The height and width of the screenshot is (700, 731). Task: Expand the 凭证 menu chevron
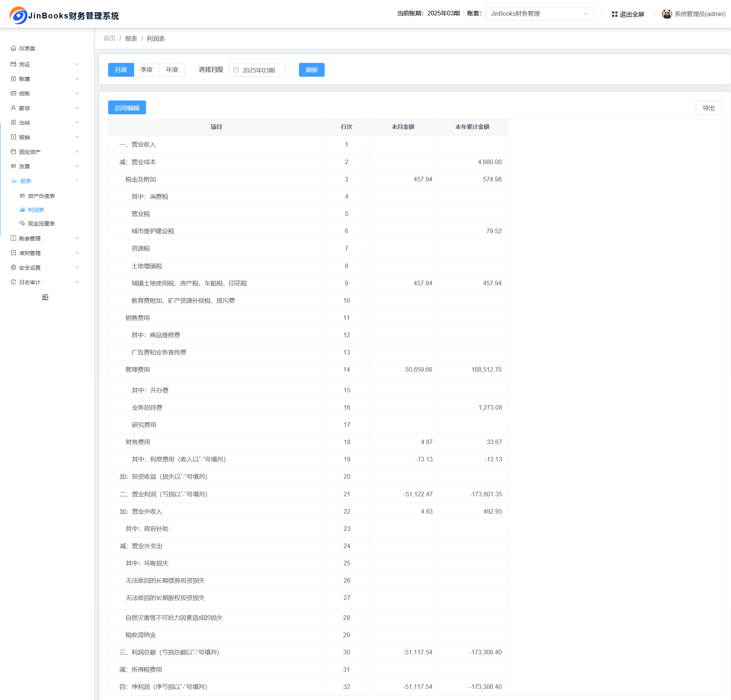(77, 64)
